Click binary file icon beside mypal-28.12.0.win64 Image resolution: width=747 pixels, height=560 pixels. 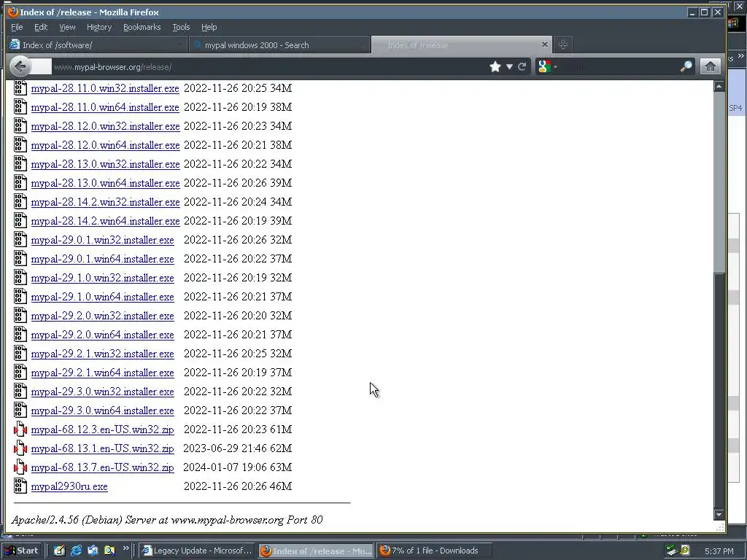click(20, 144)
